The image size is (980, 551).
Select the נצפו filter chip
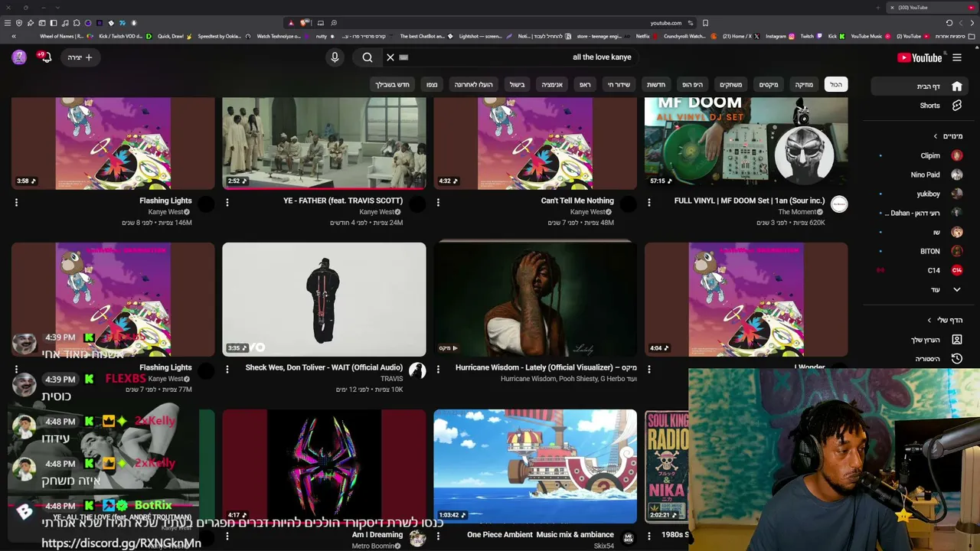(432, 85)
